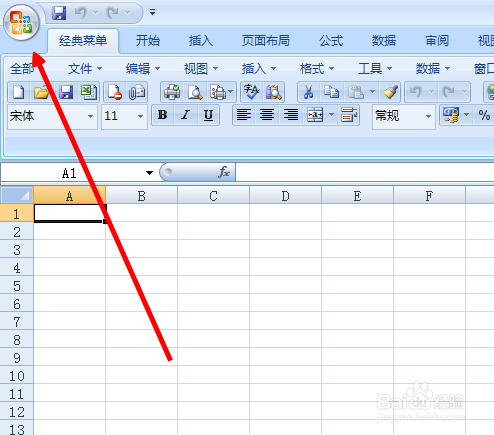Open the 视图 classic menu
Viewport: 494px width, 435px height.
point(201,69)
